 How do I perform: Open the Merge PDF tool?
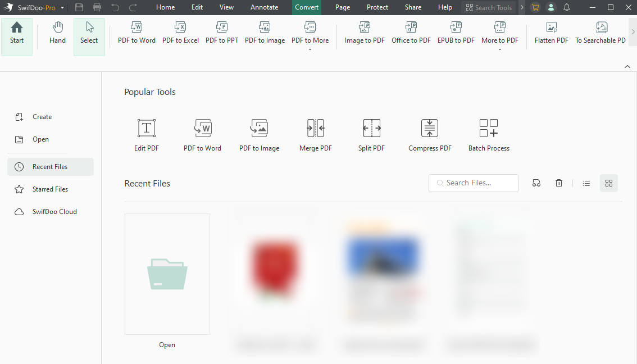(x=315, y=133)
